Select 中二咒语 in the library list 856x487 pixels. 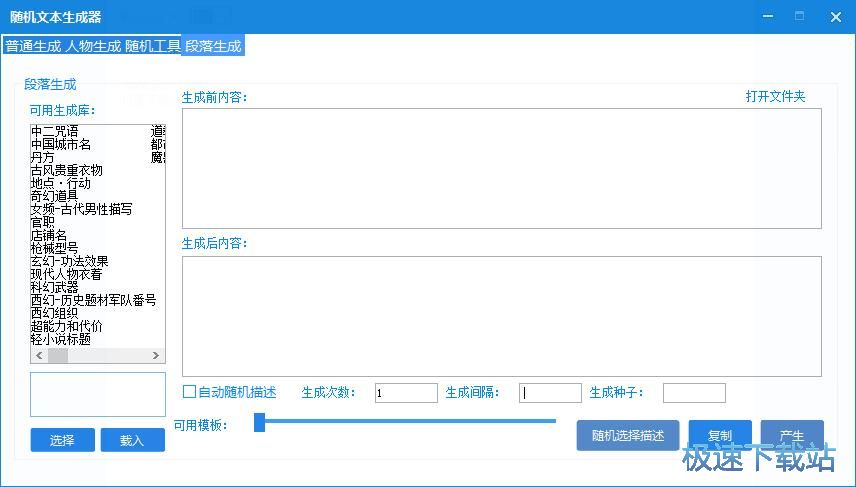click(x=55, y=131)
